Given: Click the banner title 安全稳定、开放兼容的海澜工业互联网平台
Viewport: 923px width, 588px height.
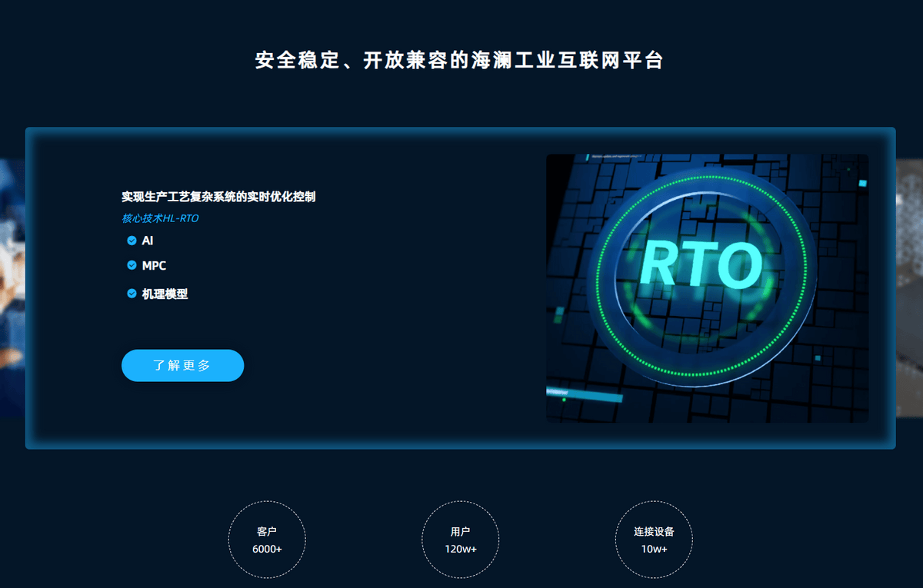Looking at the screenshot, I should (461, 59).
